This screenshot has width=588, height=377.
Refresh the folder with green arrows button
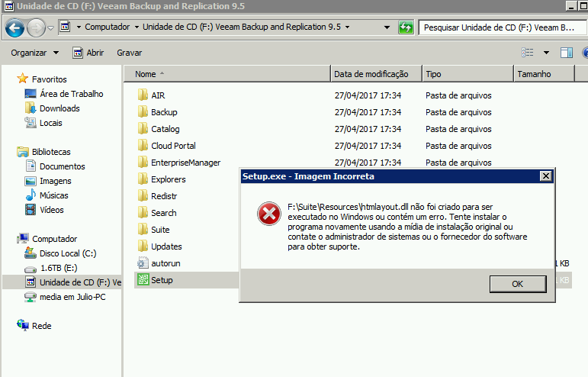pos(406,27)
